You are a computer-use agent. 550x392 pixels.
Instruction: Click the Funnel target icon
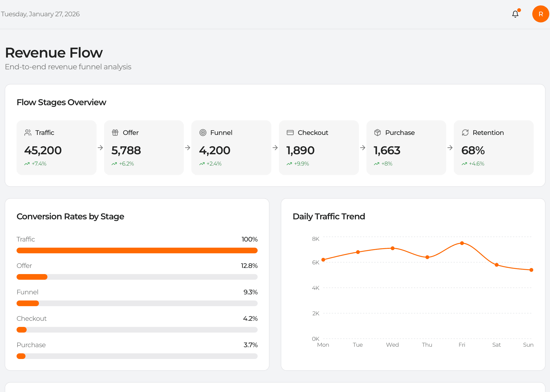click(203, 133)
